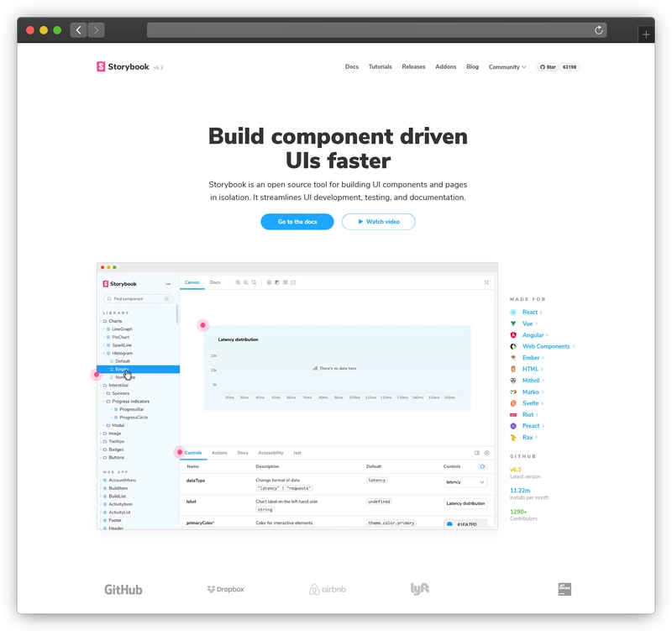Click the JetBrains logo
672x631 pixels.
point(564,589)
